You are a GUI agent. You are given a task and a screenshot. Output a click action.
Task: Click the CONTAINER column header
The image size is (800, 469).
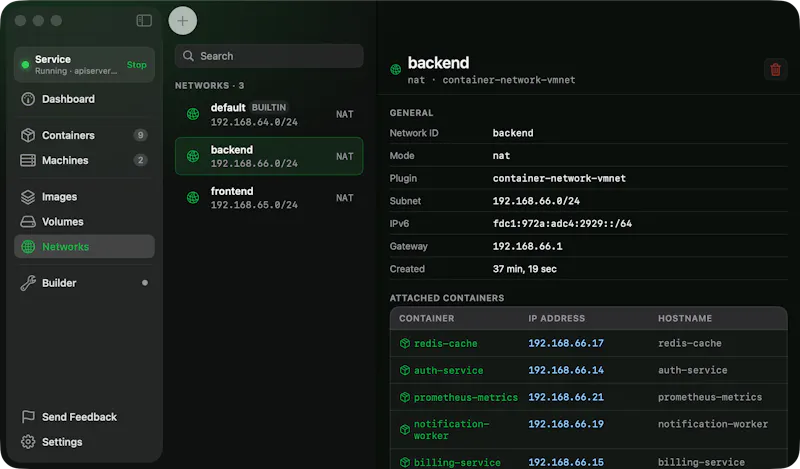pyautogui.click(x=427, y=318)
